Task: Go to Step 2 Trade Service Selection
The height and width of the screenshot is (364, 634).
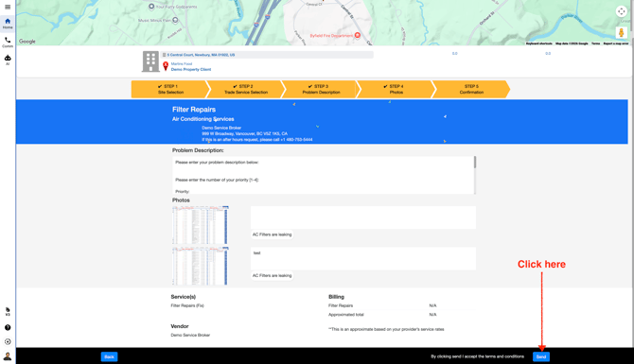Action: pyautogui.click(x=245, y=89)
